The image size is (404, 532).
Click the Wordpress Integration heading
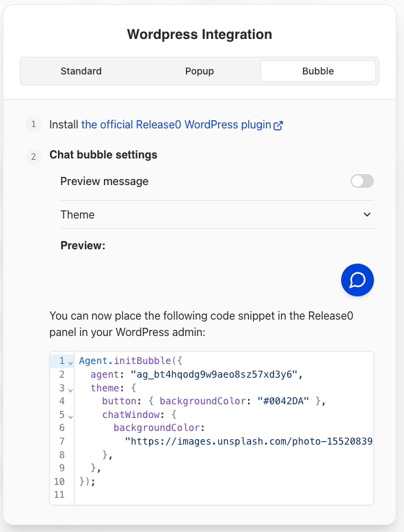click(x=200, y=34)
